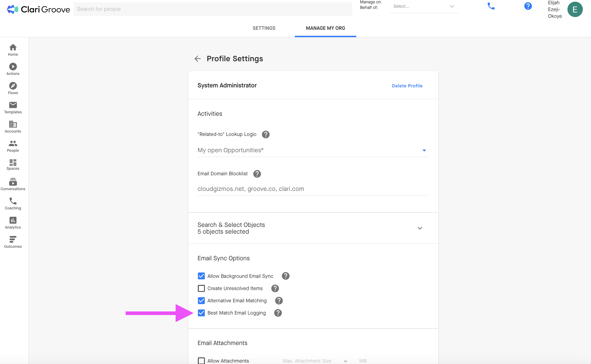Viewport: 591px width, 364px height.
Task: Open the user avatar E menu
Action: click(x=575, y=9)
